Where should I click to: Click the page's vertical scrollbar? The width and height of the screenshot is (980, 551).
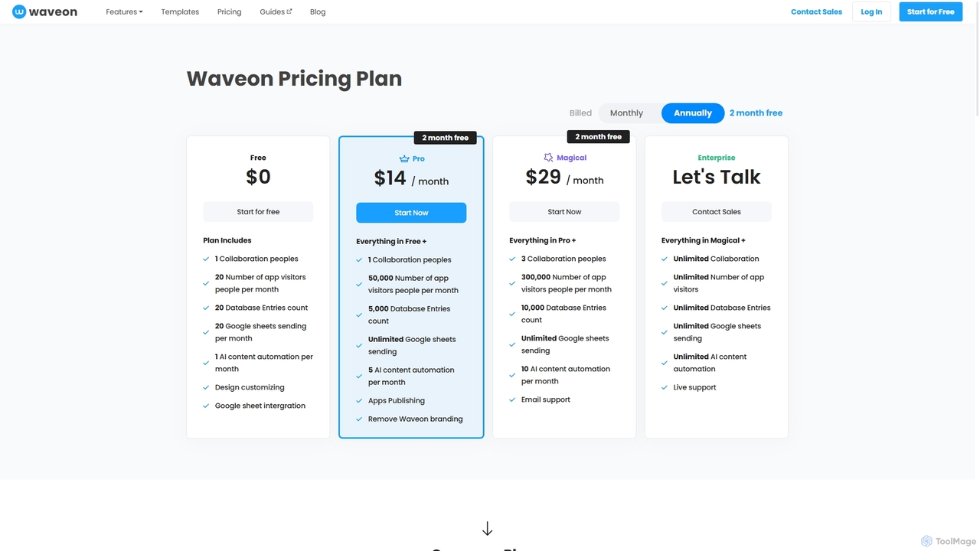pyautogui.click(x=977, y=61)
